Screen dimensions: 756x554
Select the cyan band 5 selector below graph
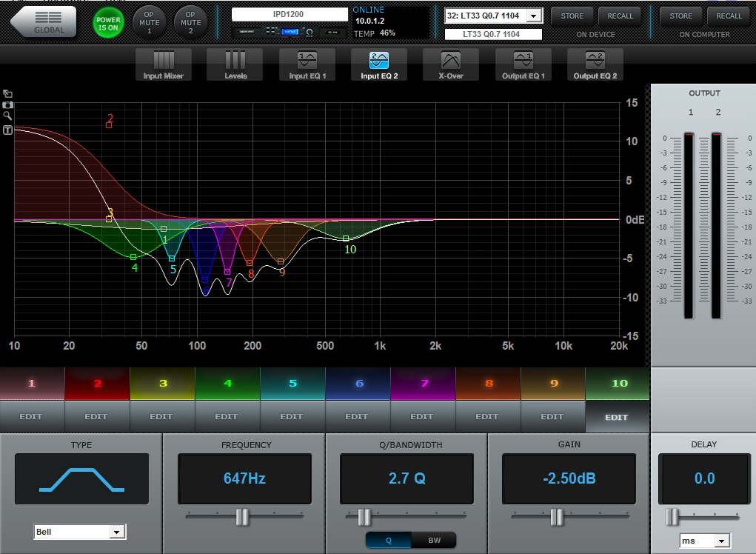pos(292,384)
